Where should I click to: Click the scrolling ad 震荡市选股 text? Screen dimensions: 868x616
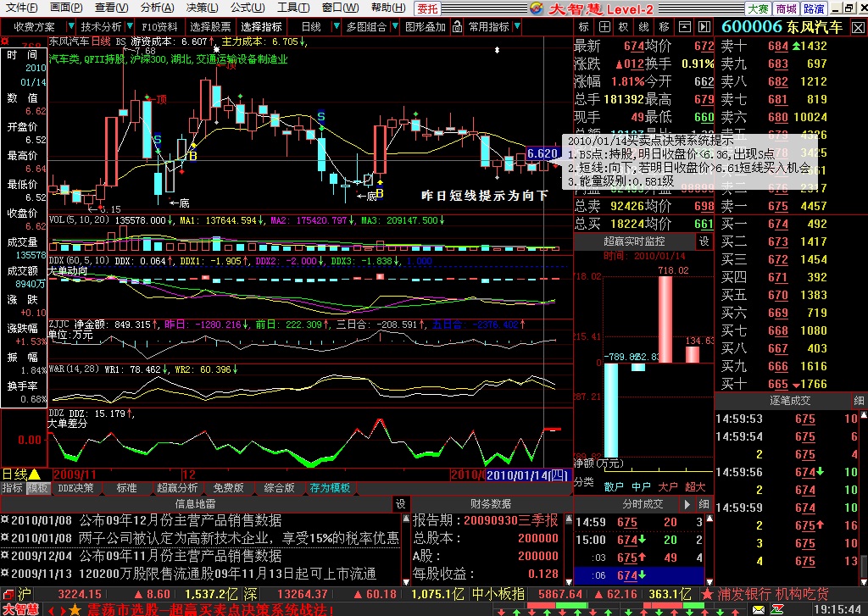(x=210, y=610)
